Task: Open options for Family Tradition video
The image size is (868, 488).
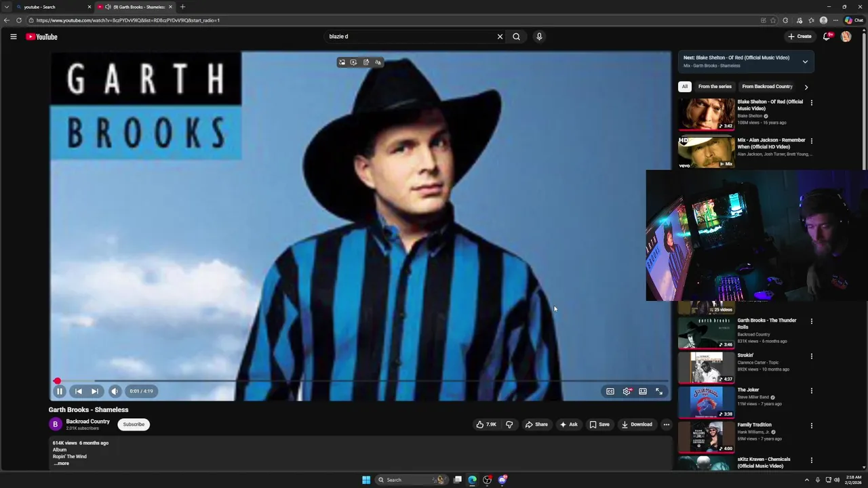Action: 811,426
